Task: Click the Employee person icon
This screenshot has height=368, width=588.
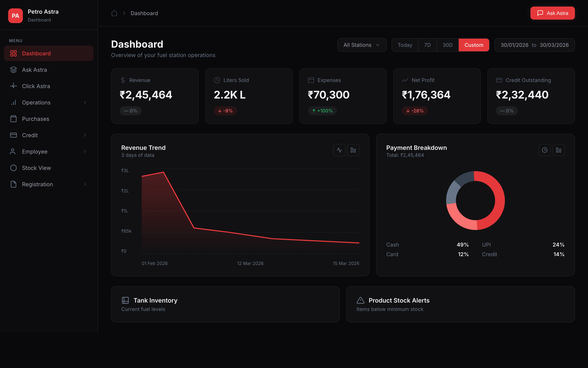Action: point(13,151)
